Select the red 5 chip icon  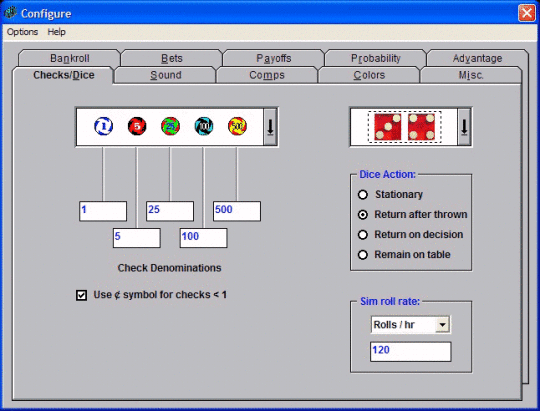[137, 126]
